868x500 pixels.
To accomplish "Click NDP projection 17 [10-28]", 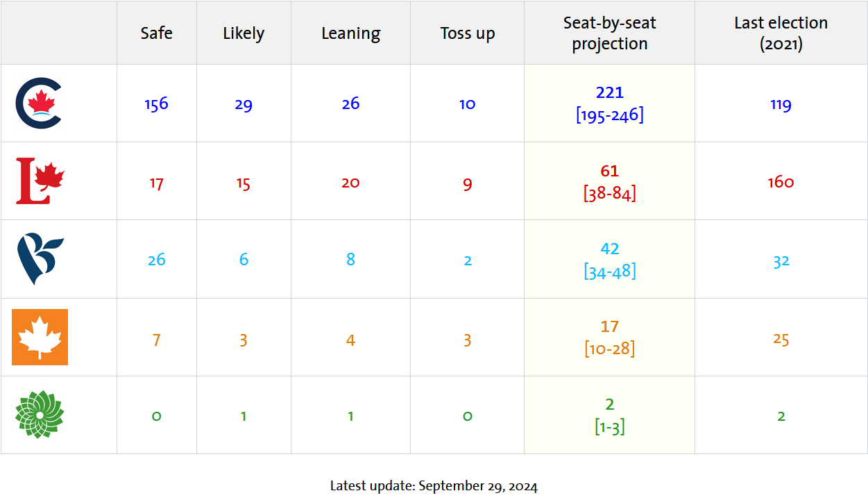I will pos(609,337).
